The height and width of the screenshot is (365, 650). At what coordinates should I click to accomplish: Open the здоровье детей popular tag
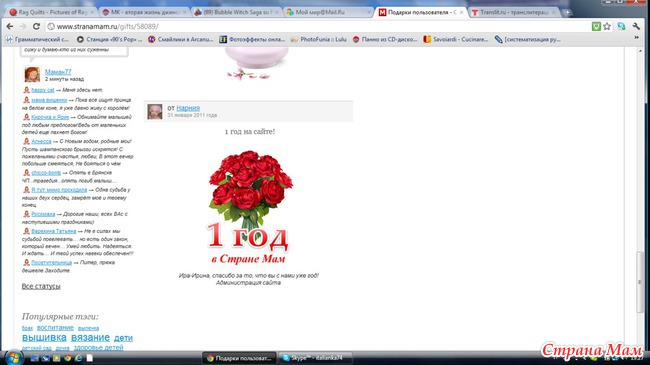98,347
